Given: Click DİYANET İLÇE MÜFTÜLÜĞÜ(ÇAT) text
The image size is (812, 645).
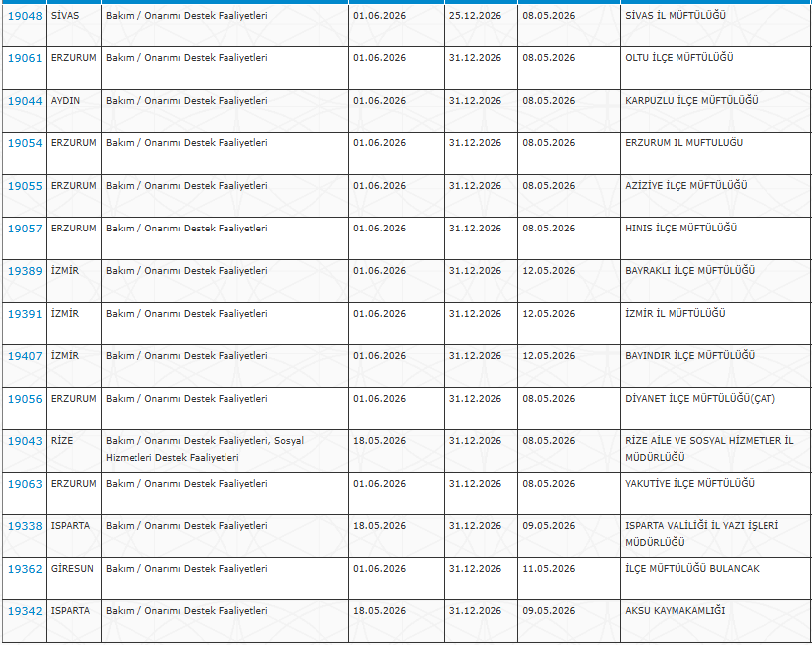Looking at the screenshot, I should 700,399.
